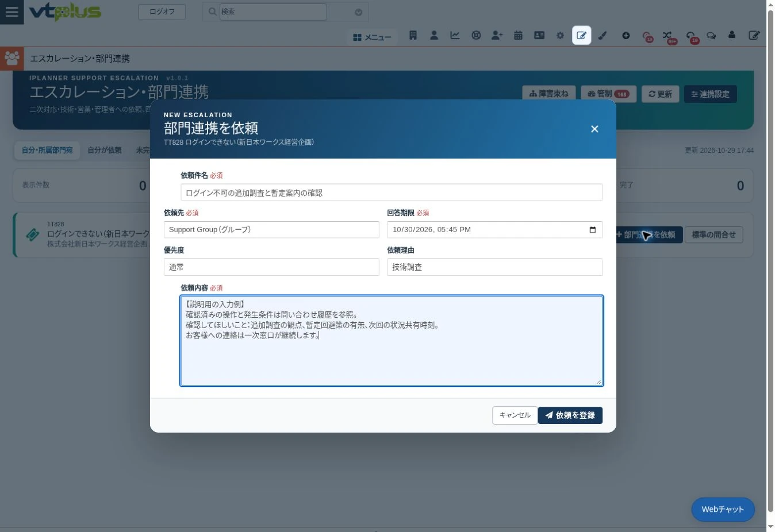
Task: Open the メニュー menu
Action: (x=372, y=37)
